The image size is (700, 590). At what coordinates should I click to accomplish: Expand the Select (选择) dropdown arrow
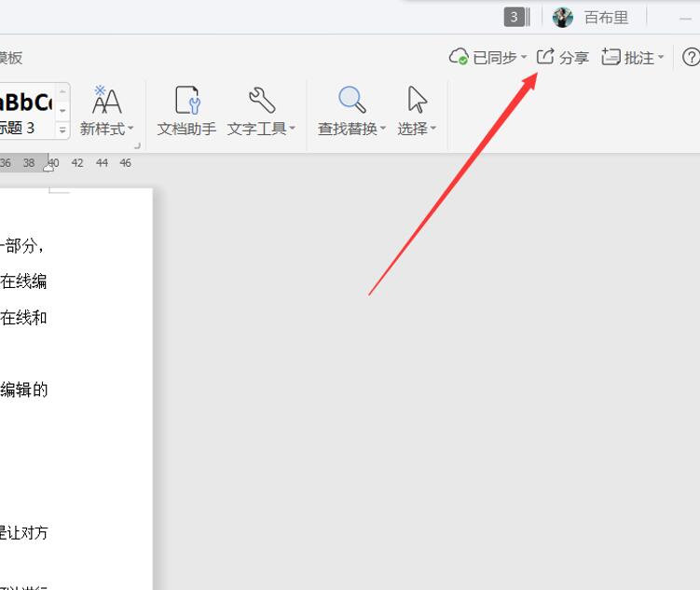point(433,129)
